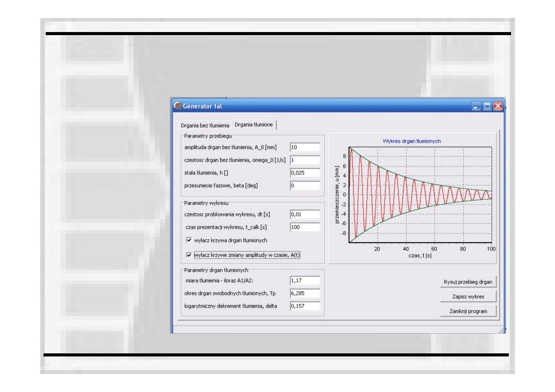Click the sampling dt input field
This screenshot has height=392, width=555.
coord(305,215)
